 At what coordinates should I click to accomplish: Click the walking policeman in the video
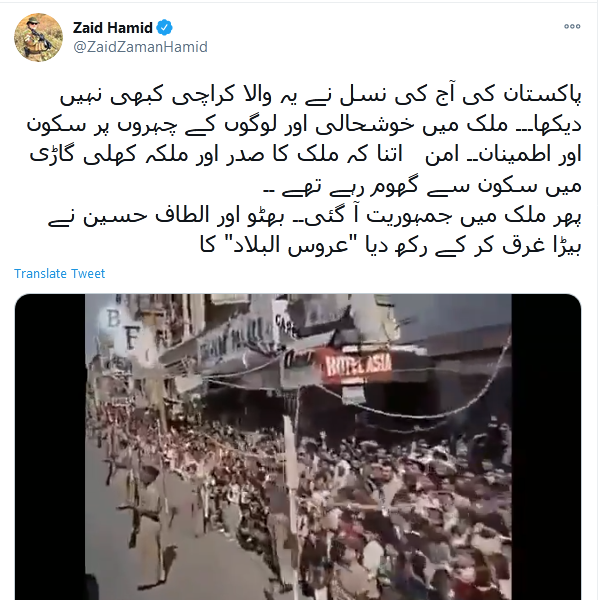(x=147, y=518)
